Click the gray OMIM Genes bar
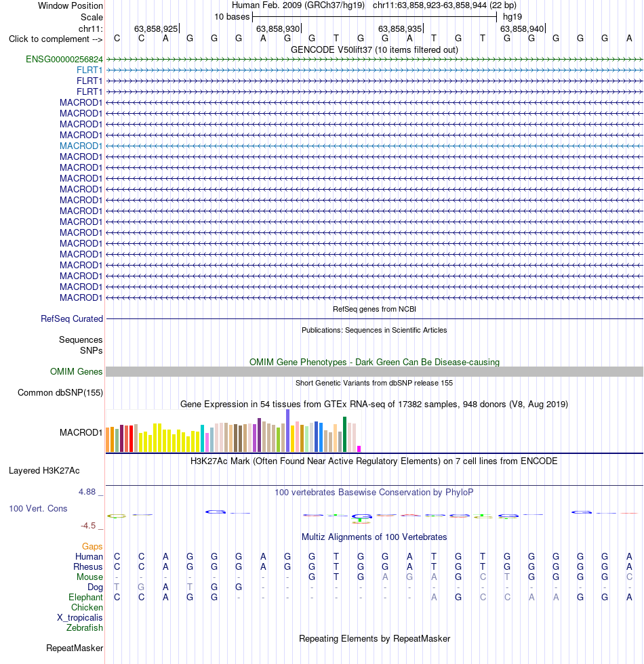Image resolution: width=644 pixels, height=664 pixels. (374, 371)
